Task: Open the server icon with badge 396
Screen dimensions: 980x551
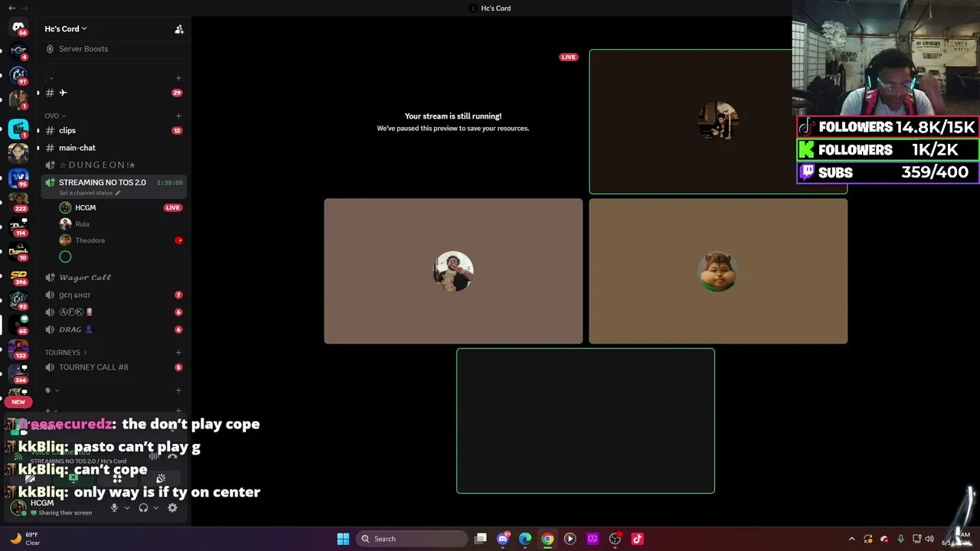Action: 18,275
